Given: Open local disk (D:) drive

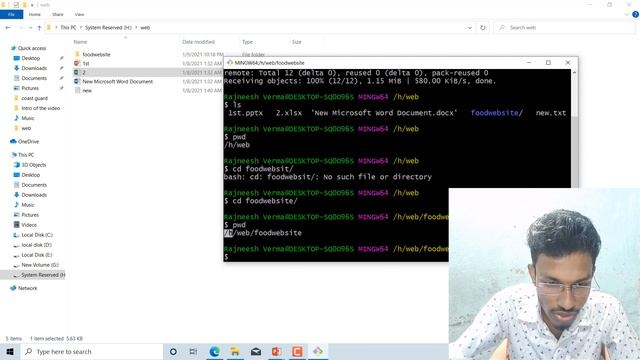Looking at the screenshot, I should [36, 245].
